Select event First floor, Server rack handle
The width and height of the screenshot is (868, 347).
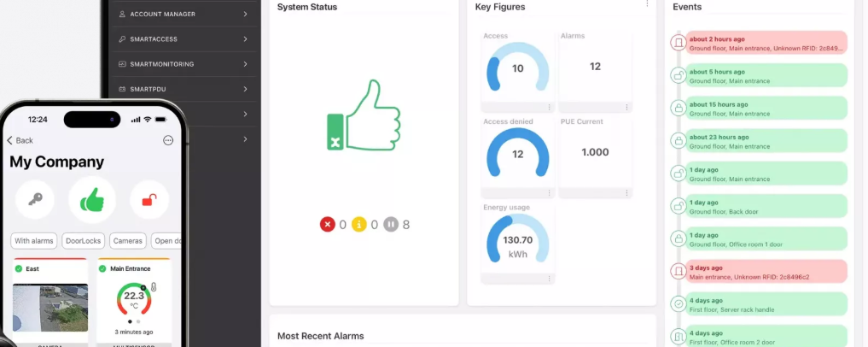766,305
